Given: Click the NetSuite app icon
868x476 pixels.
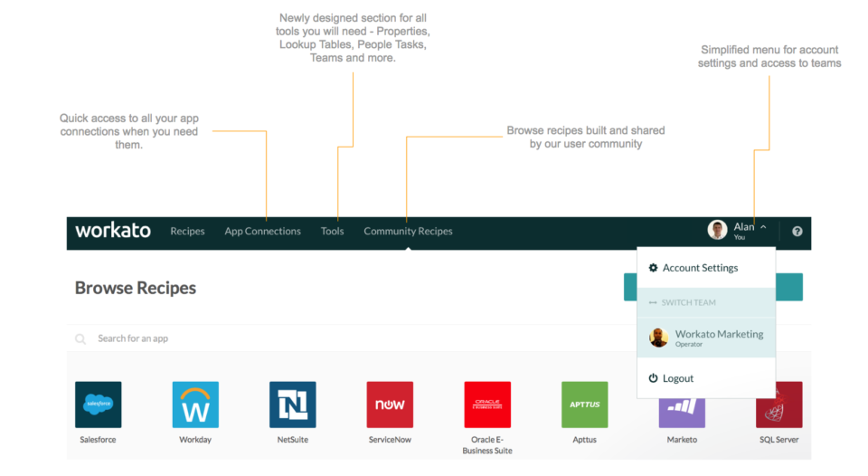Looking at the screenshot, I should (x=293, y=405).
